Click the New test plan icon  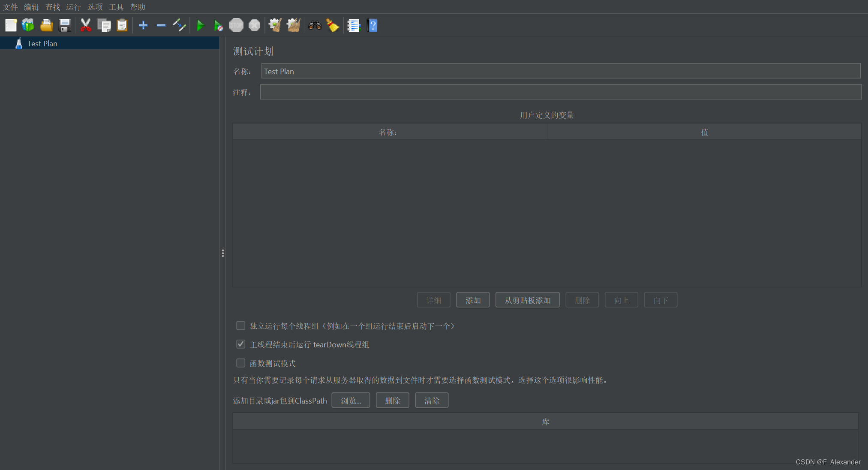11,25
